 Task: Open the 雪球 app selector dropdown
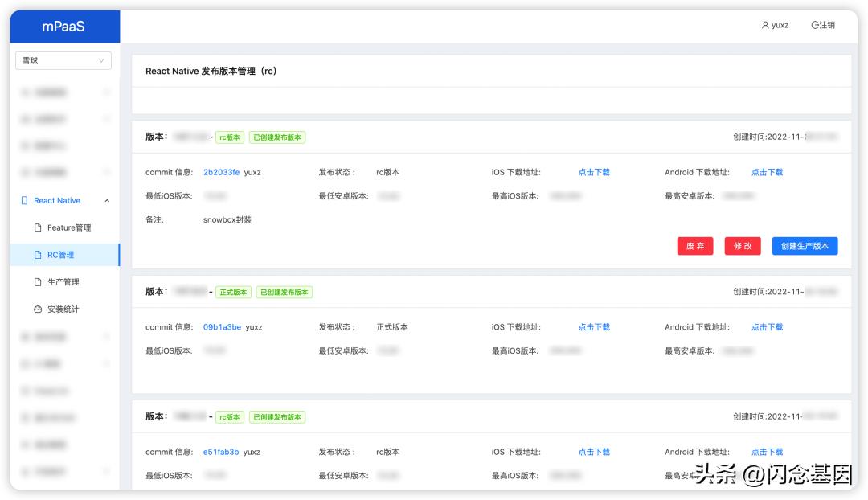point(63,60)
